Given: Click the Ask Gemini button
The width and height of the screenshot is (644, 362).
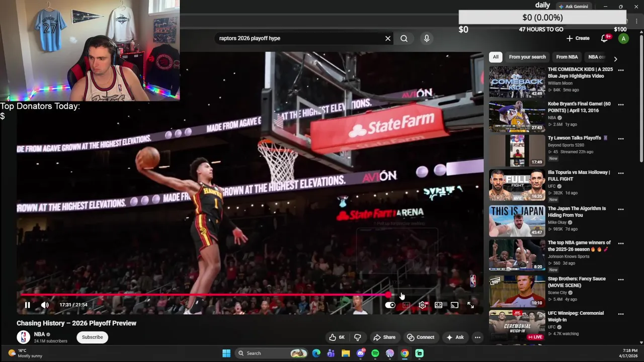Looking at the screenshot, I should click(573, 7).
